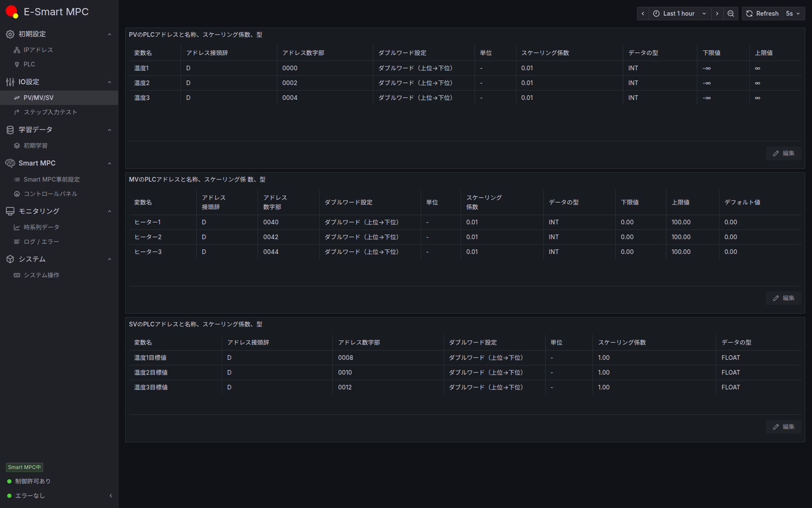This screenshot has width=812, height=508.
Task: Collapse the Smart MPC section
Action: click(110, 163)
